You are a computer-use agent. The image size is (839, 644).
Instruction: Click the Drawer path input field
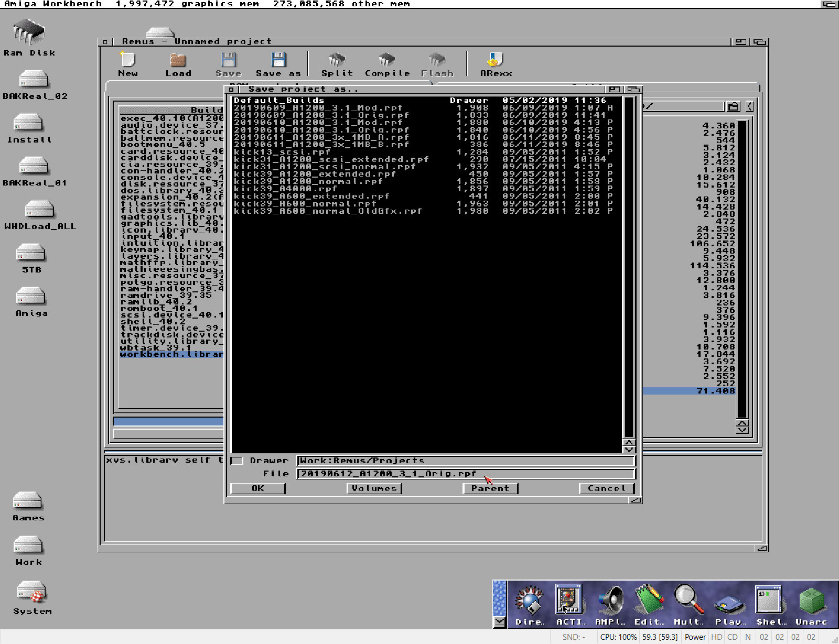466,461
